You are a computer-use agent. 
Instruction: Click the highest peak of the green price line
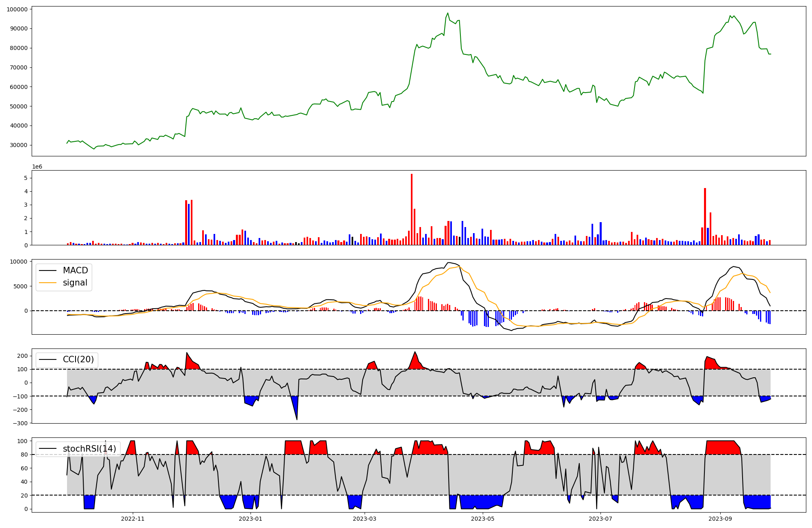pyautogui.click(x=448, y=13)
